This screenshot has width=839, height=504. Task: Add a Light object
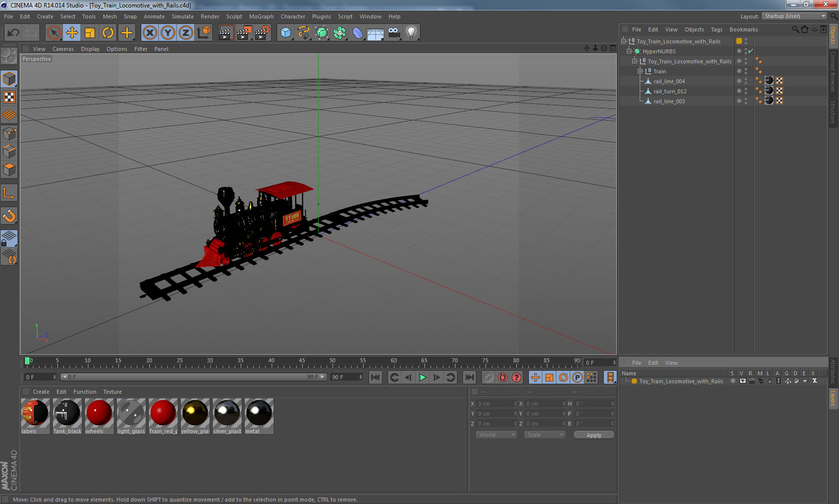click(x=412, y=33)
